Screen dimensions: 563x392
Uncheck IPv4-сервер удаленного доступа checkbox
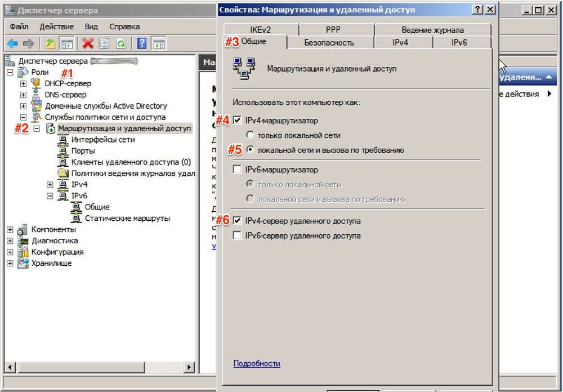pos(238,220)
